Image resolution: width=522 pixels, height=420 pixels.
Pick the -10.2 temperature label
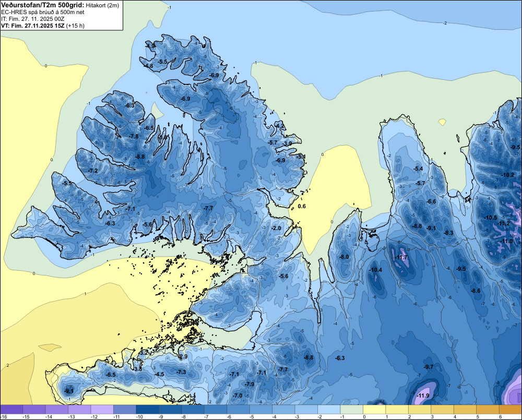click(x=508, y=175)
